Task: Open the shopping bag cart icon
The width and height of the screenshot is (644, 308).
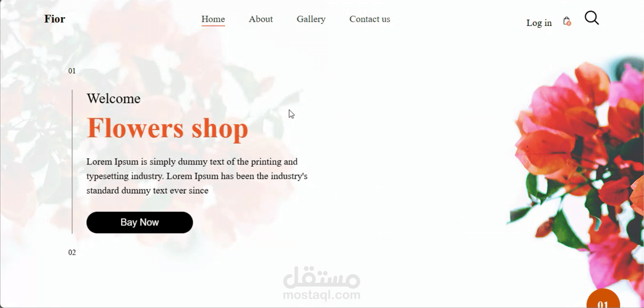Action: pyautogui.click(x=566, y=21)
